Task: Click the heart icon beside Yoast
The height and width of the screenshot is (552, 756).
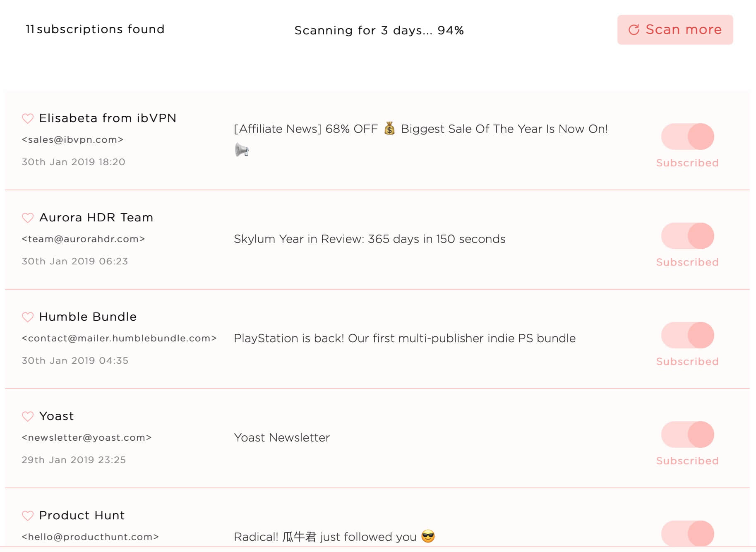Action: (x=28, y=416)
